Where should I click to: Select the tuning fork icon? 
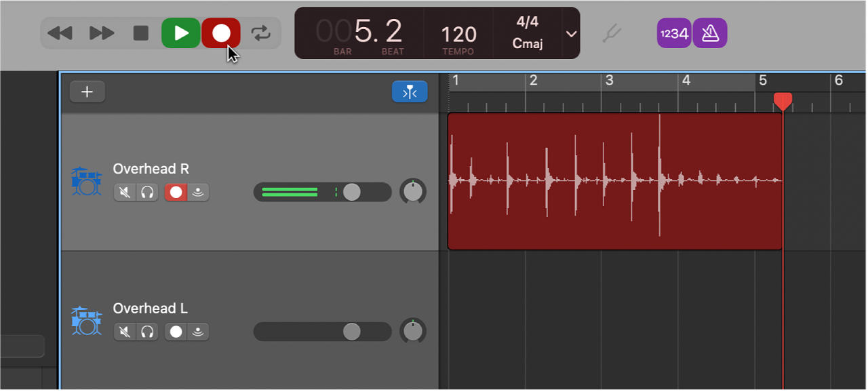[x=611, y=33]
